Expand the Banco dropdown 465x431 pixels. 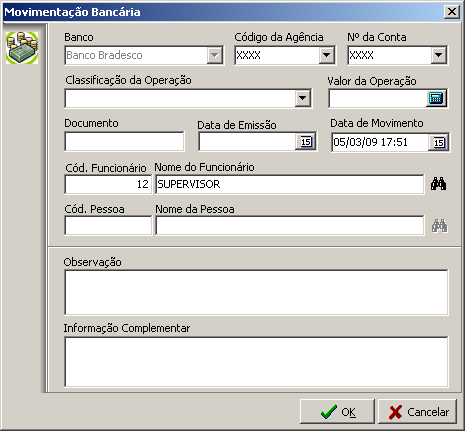tap(214, 55)
